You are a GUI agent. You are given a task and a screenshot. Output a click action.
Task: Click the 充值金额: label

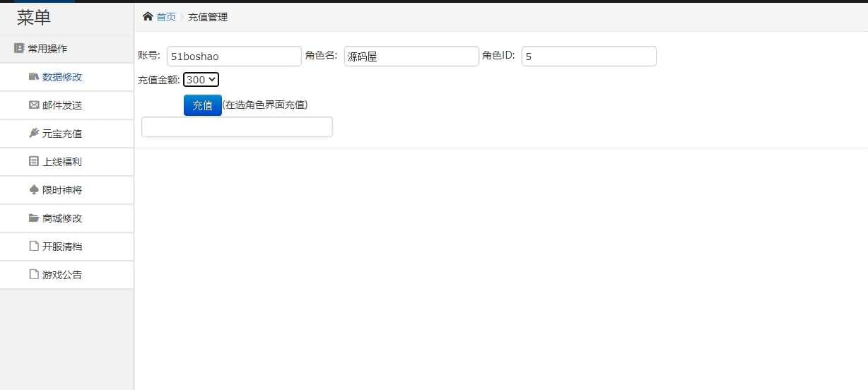tap(159, 80)
